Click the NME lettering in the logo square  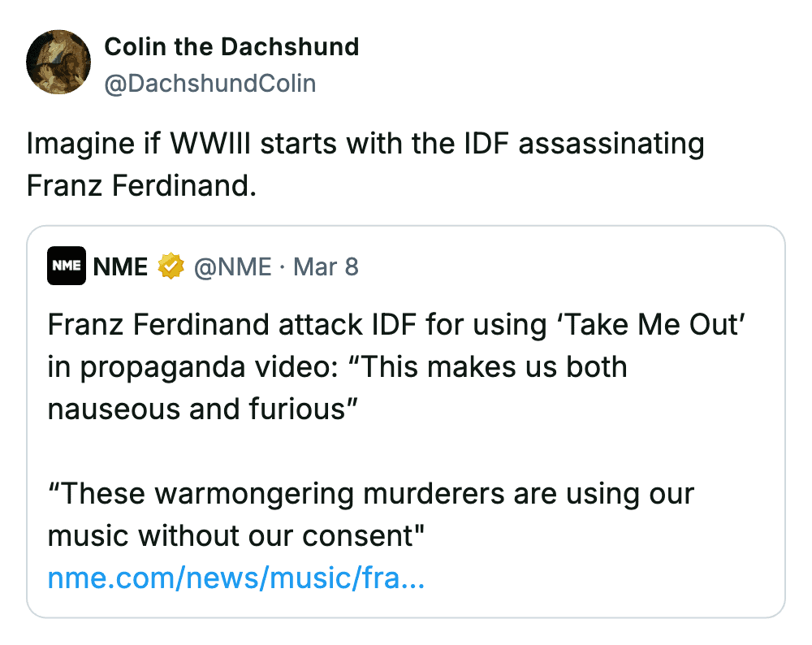tap(65, 266)
